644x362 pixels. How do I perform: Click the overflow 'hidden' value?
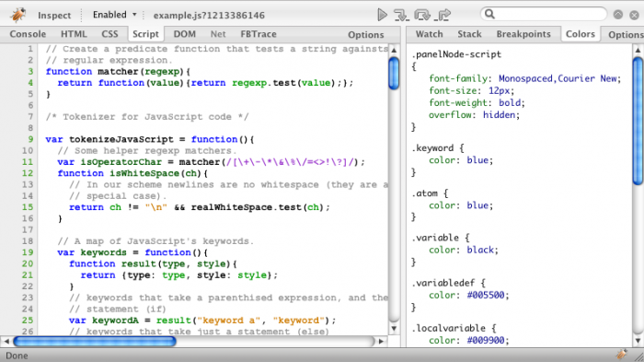click(x=500, y=115)
